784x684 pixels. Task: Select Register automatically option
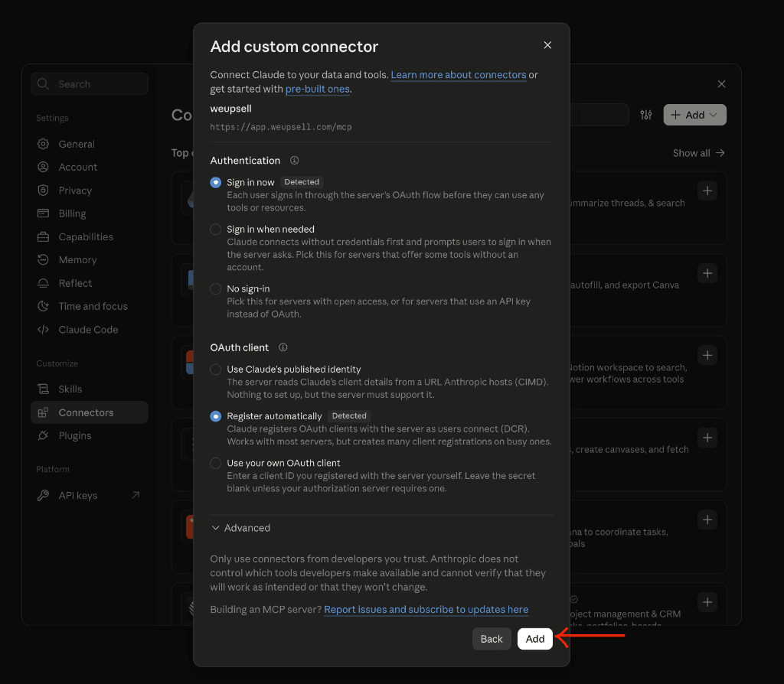(215, 416)
